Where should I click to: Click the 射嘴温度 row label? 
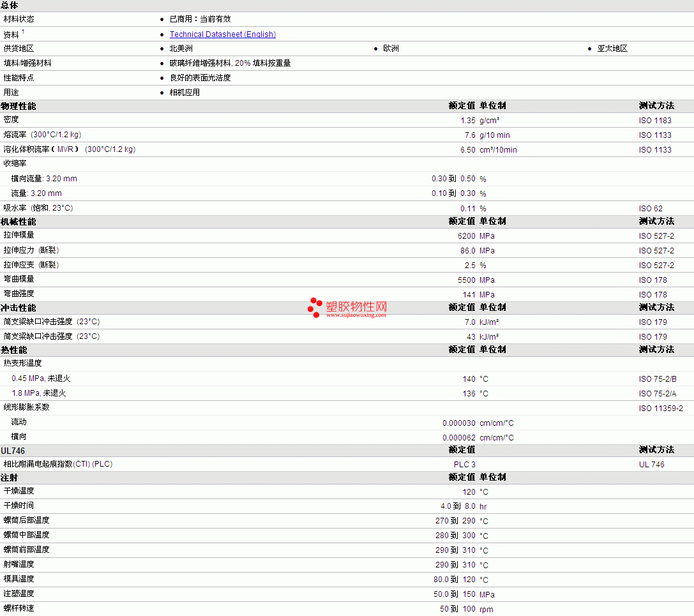[x=19, y=564]
